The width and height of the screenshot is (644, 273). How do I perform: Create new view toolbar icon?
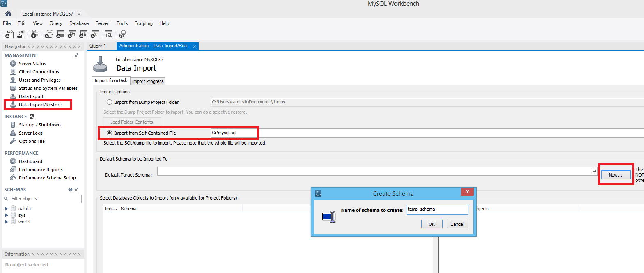pyautogui.click(x=72, y=34)
